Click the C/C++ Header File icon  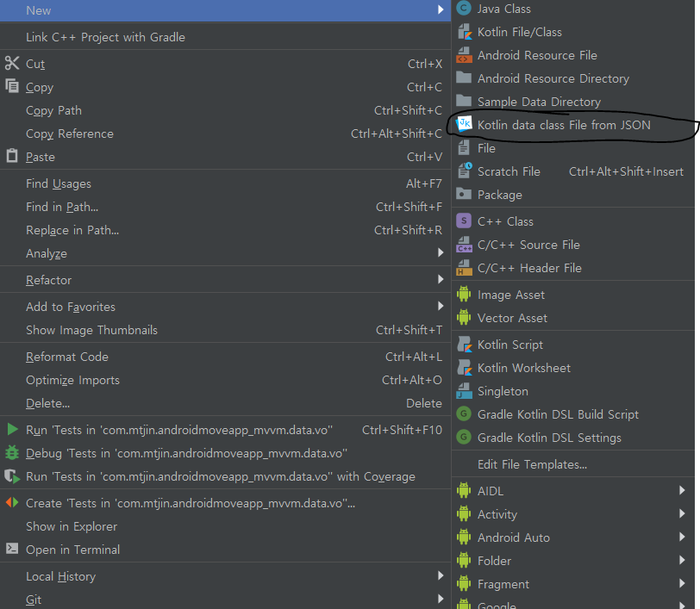(x=465, y=268)
